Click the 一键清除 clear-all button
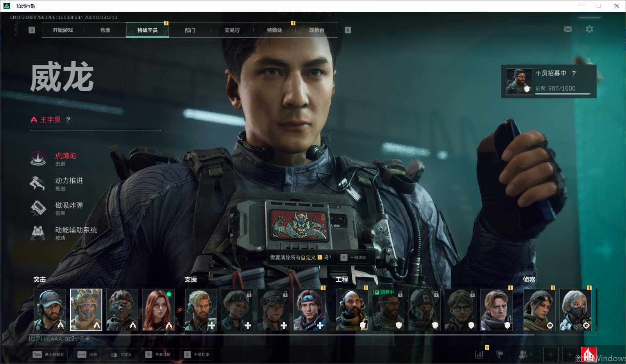 [x=353, y=258]
